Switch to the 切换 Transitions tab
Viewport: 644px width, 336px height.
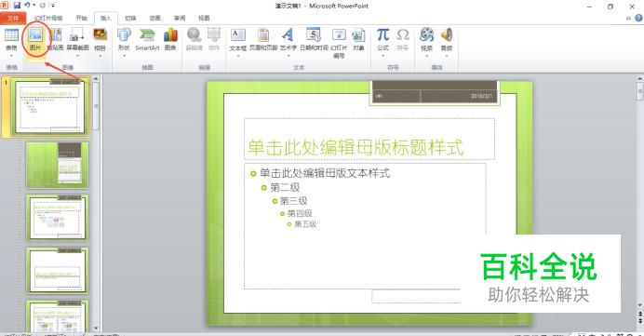[x=130, y=18]
